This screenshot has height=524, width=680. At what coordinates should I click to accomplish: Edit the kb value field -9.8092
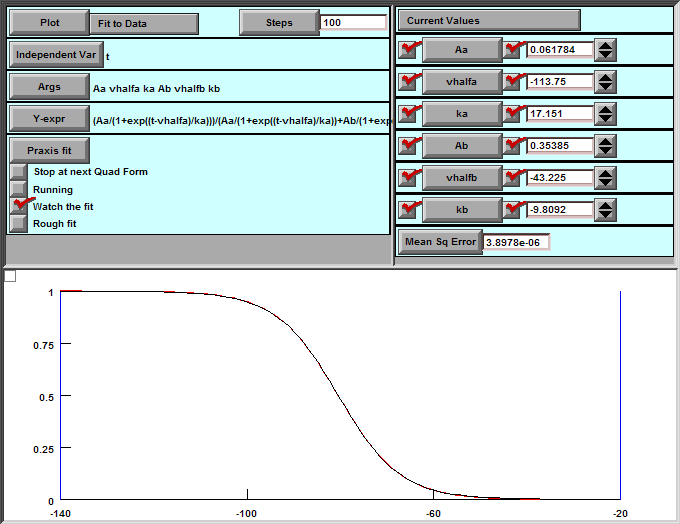click(x=559, y=210)
